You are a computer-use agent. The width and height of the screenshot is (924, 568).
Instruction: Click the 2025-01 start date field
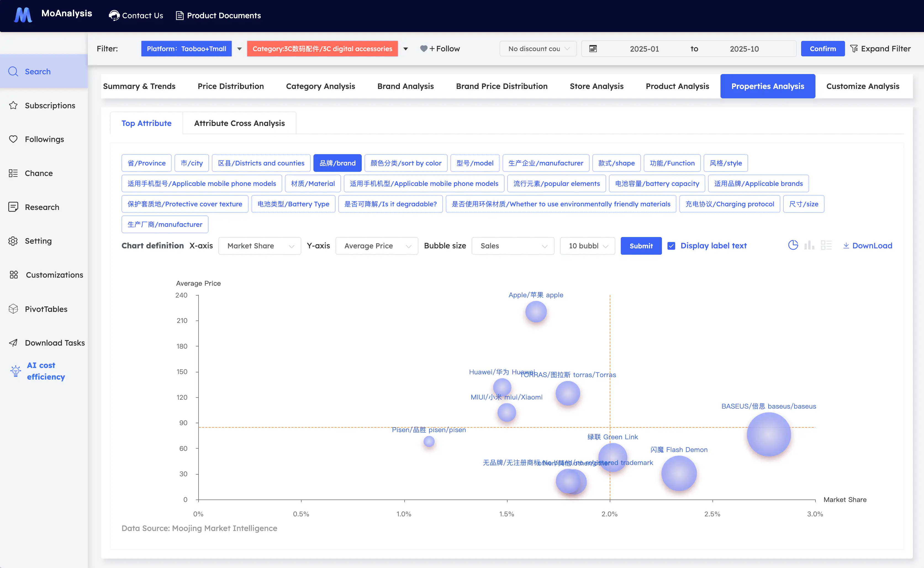(x=645, y=48)
